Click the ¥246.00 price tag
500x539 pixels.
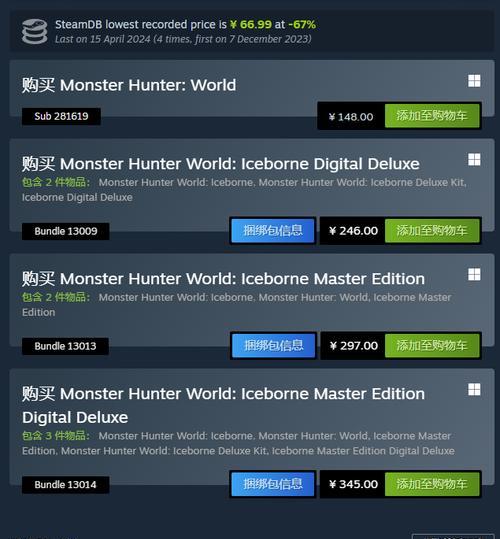click(x=353, y=231)
